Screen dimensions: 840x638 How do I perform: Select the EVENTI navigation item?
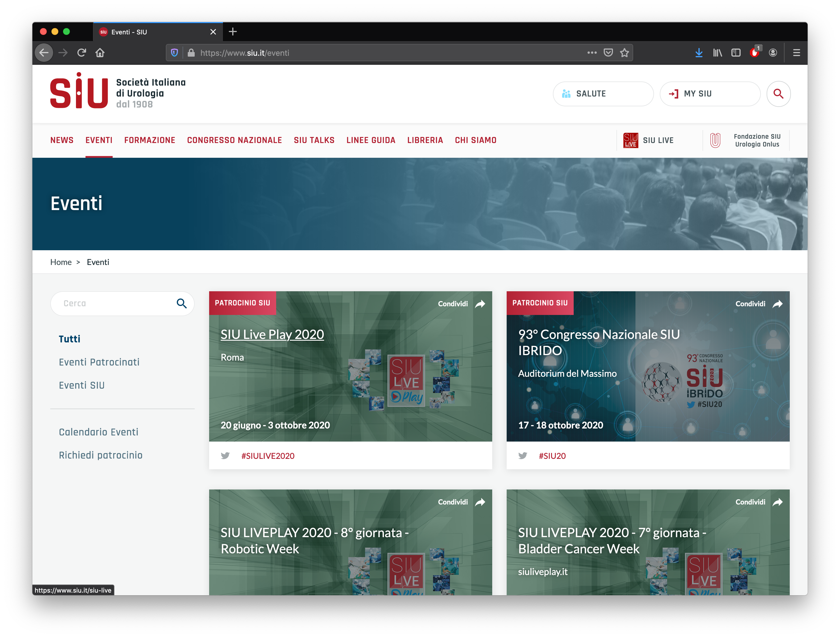point(99,140)
